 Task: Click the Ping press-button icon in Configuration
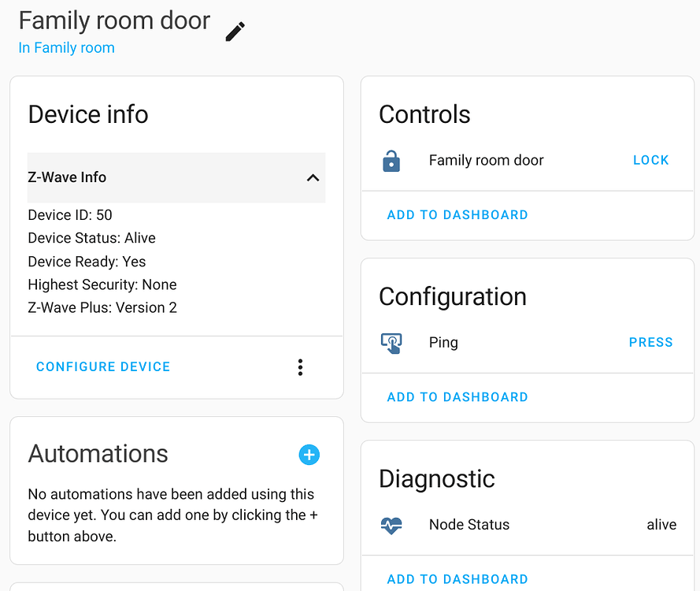391,342
